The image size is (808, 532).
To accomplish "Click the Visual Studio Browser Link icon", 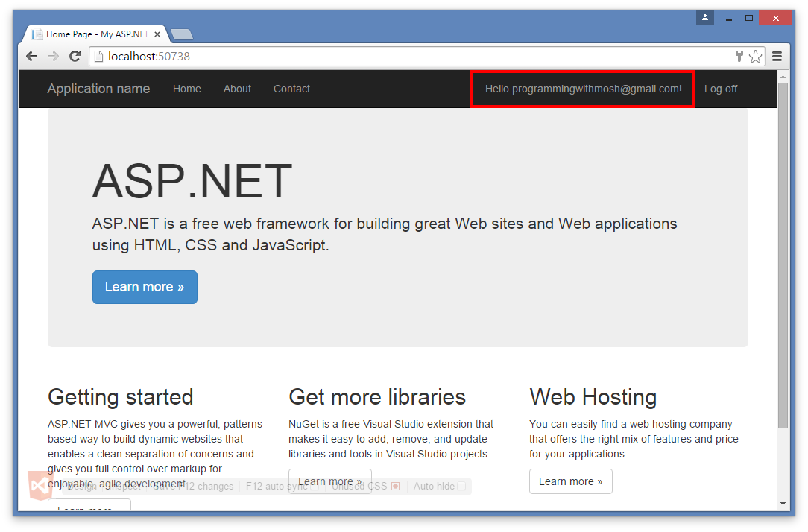I will point(40,485).
